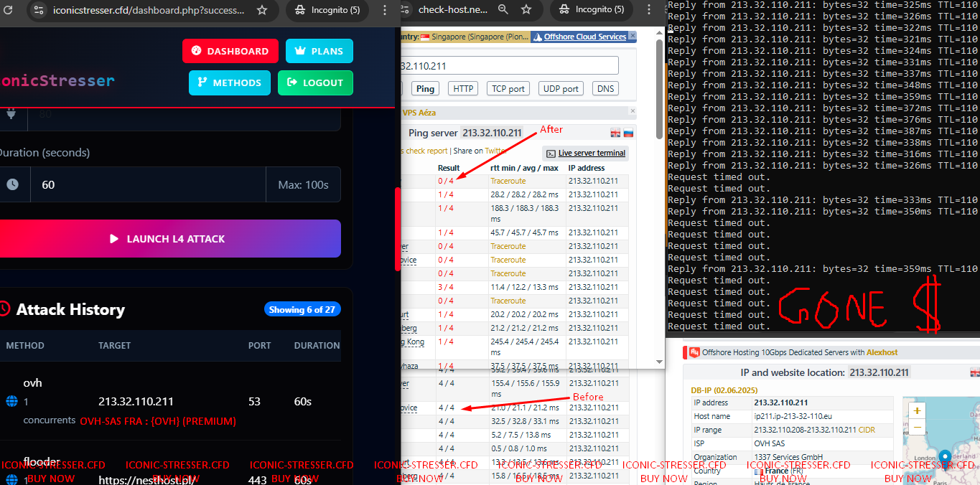
Task: Close the Offshore Cloud Services ad banner
Action: pos(632,36)
